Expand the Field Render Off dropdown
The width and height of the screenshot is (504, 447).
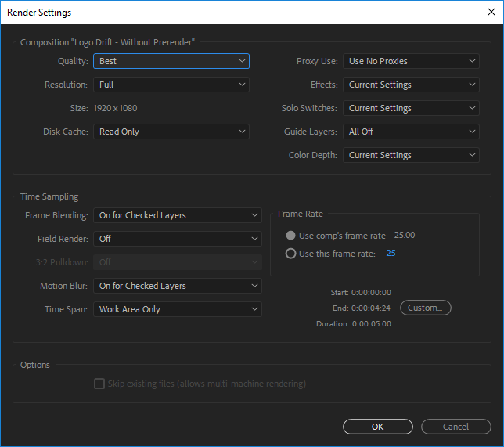click(178, 239)
